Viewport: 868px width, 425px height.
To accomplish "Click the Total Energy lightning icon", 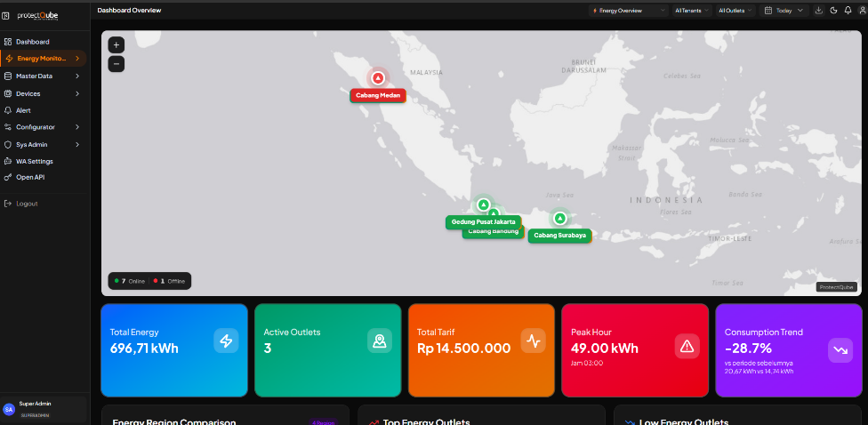I will click(x=226, y=341).
